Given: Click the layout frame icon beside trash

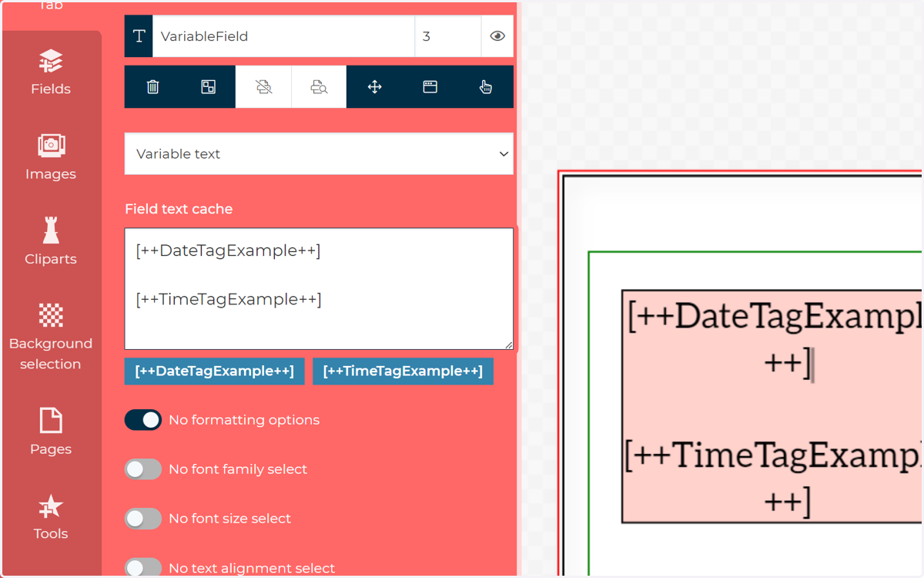Looking at the screenshot, I should 208,87.
